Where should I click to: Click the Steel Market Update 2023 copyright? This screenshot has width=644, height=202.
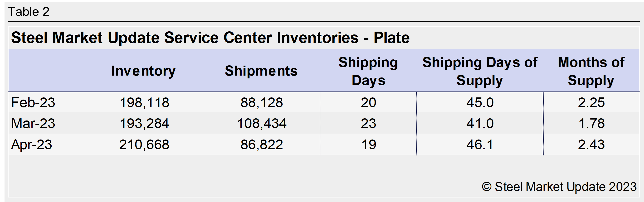click(559, 187)
